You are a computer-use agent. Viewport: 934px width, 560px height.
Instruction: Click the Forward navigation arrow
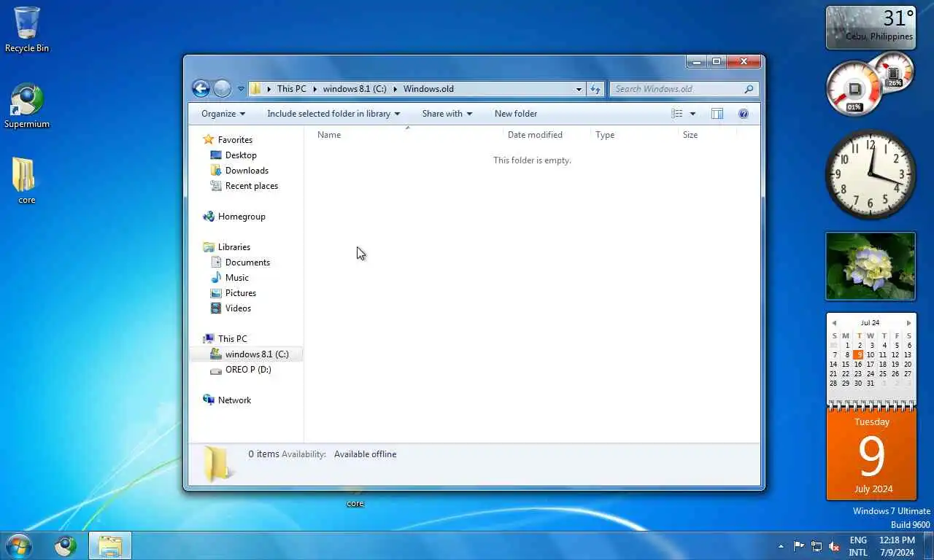(x=223, y=89)
